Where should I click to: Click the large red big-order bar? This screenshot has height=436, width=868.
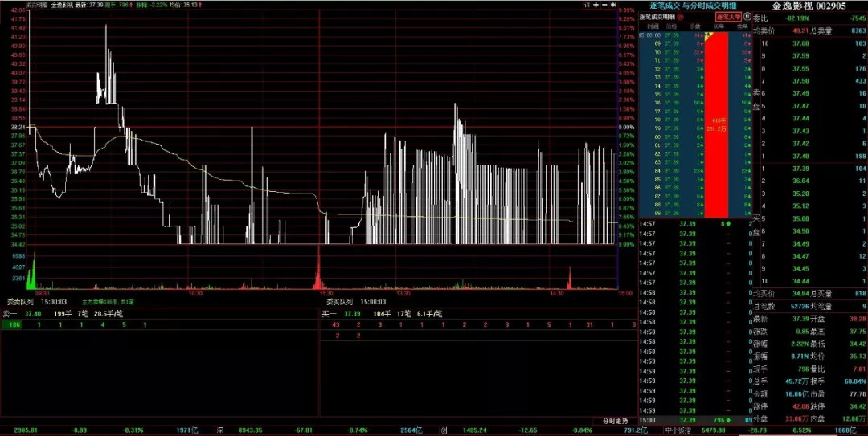click(x=716, y=124)
